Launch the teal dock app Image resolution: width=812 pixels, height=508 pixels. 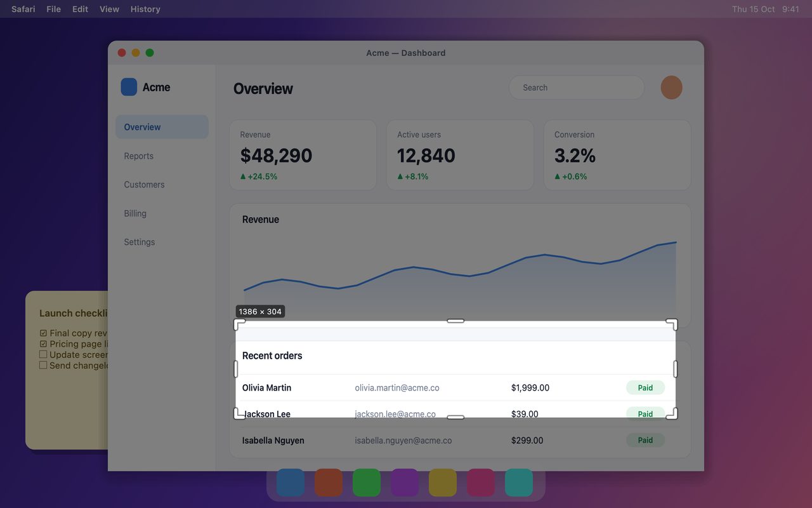pos(519,483)
